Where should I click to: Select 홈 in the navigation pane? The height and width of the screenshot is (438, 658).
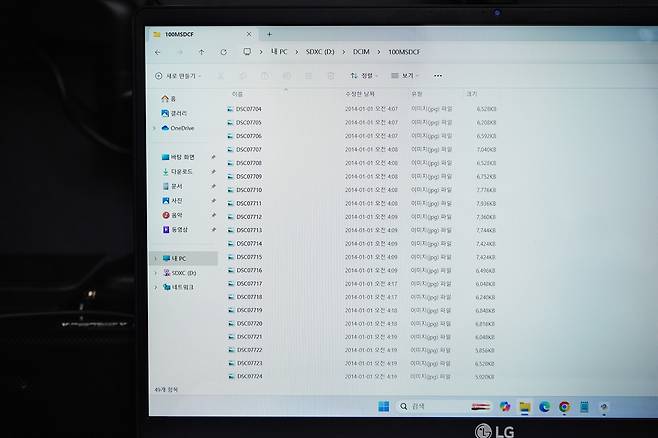pyautogui.click(x=168, y=99)
